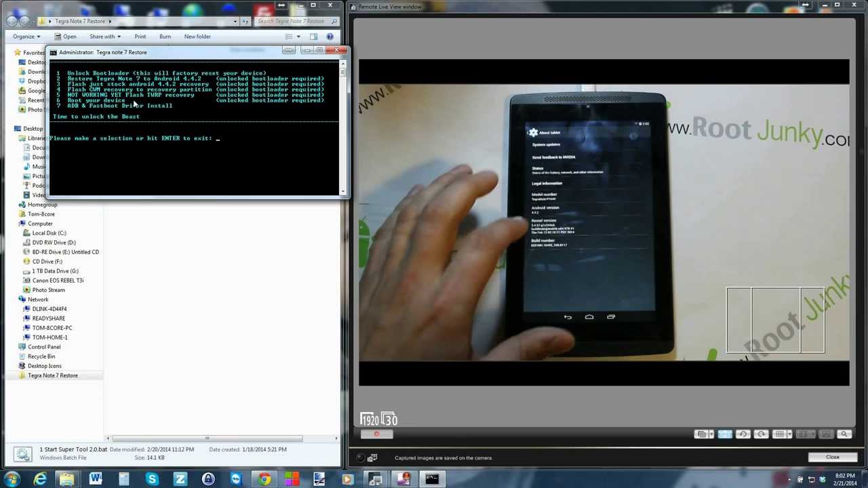Screen dimensions: 868x488
Task: Open the change view dropdown arrow in Explorer
Action: (298, 37)
